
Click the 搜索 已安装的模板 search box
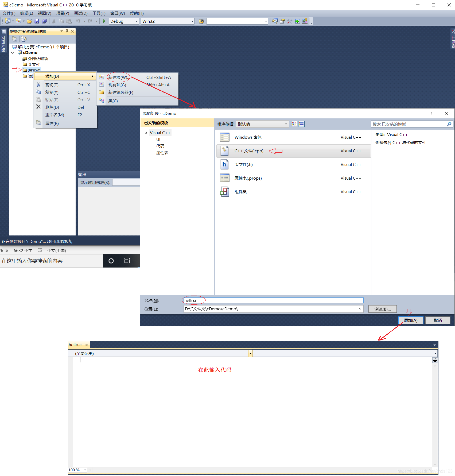(x=409, y=124)
